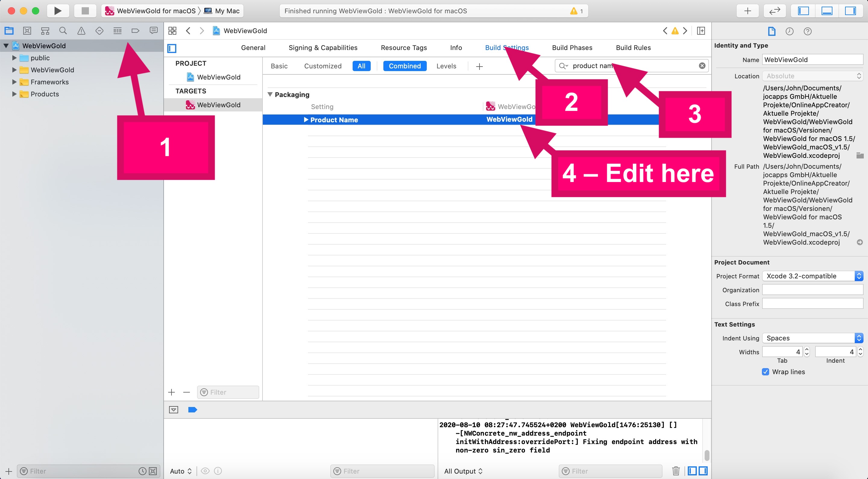868x479 pixels.
Task: Show the File inspector
Action: tap(772, 31)
